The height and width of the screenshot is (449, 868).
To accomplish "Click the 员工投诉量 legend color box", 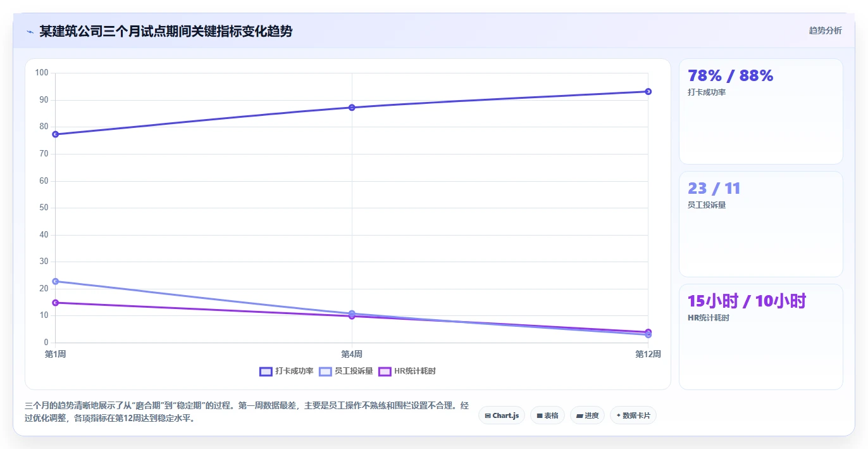I will pyautogui.click(x=325, y=371).
